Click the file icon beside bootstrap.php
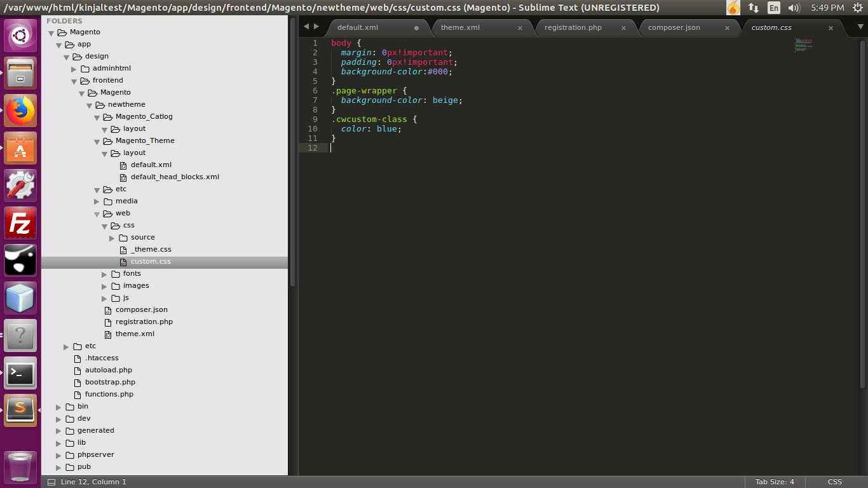Image resolution: width=868 pixels, height=488 pixels. (78, 382)
